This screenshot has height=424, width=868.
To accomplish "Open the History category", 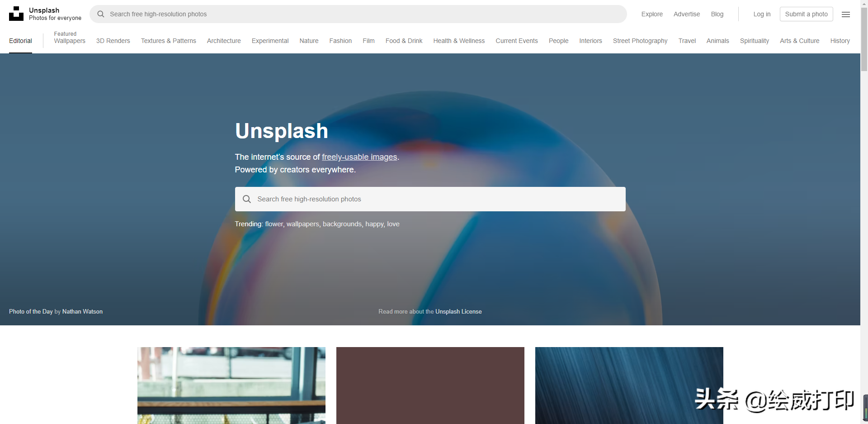I will click(840, 41).
